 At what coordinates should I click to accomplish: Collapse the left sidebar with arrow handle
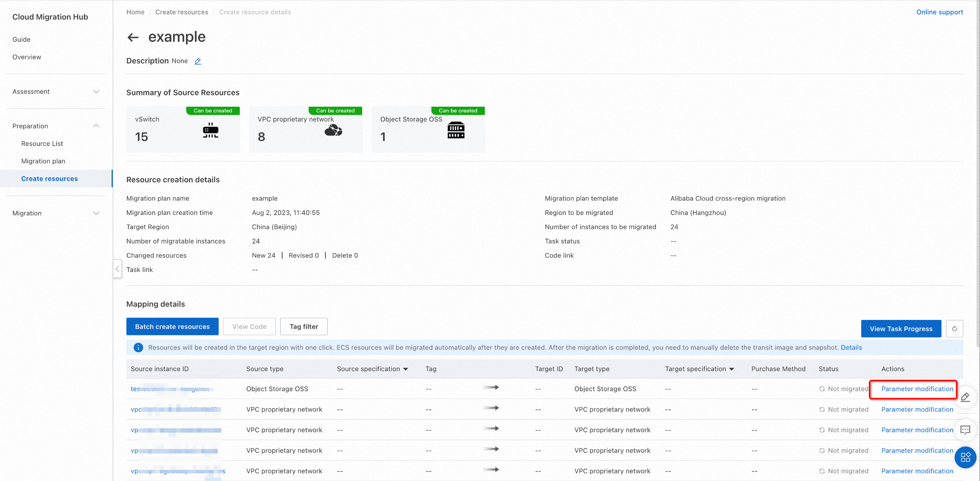coord(117,269)
